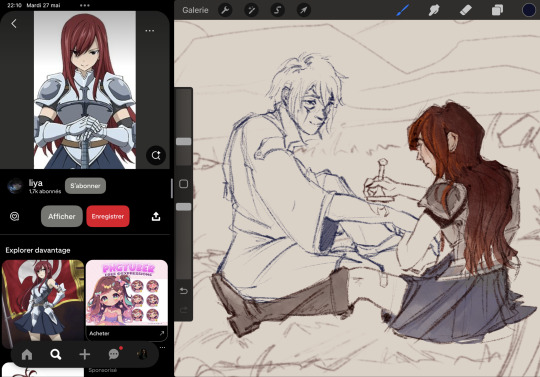This screenshot has width=540, height=377.
Task: Open the Adjustments magic wand menu
Action: click(251, 10)
